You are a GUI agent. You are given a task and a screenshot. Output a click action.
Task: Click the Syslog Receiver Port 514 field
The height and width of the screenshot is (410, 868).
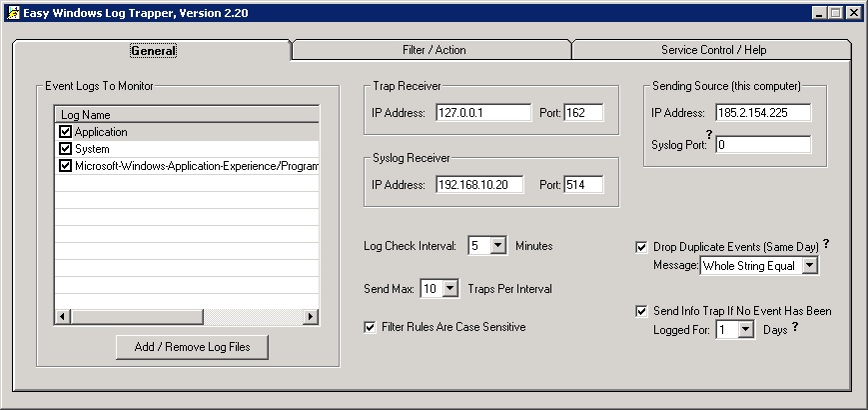click(x=583, y=184)
